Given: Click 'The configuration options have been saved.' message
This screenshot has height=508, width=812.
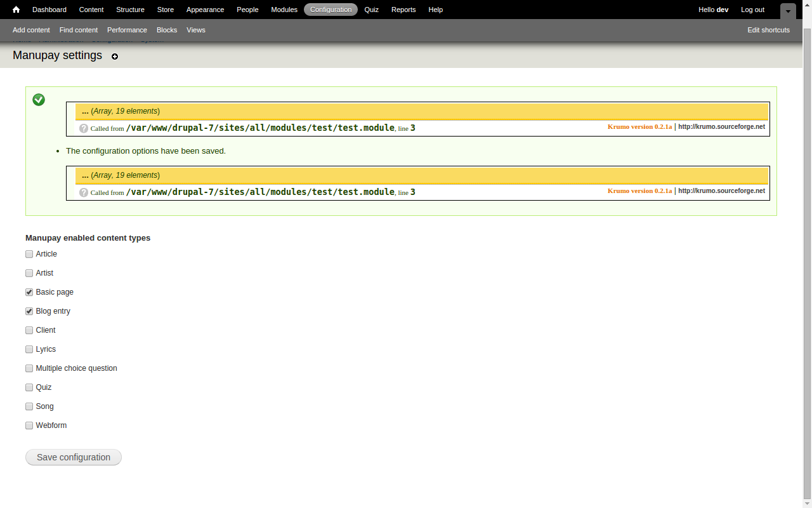Looking at the screenshot, I should point(146,151).
